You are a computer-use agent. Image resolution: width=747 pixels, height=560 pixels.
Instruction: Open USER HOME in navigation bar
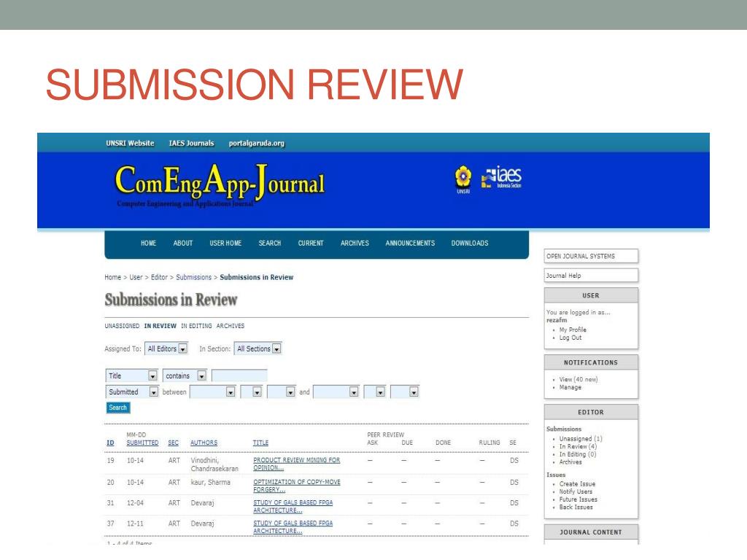tap(225, 243)
